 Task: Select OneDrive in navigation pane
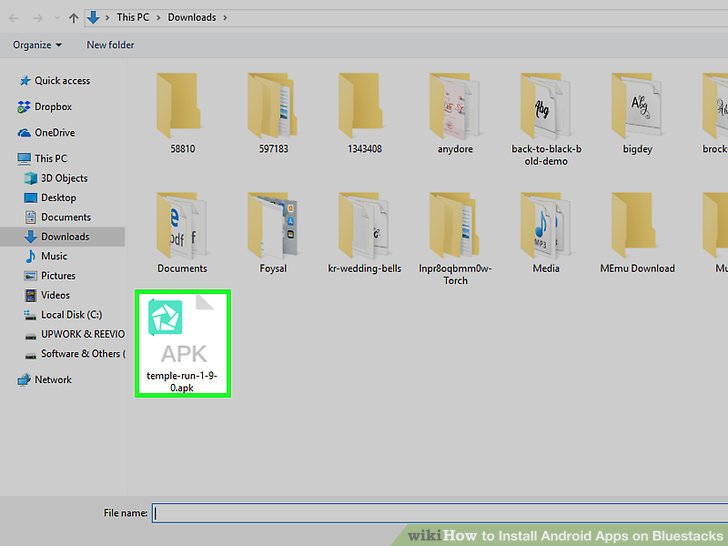54,133
